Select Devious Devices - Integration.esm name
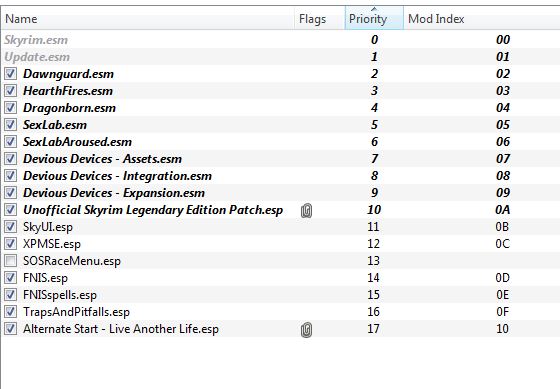The image size is (560, 389). pos(118,176)
